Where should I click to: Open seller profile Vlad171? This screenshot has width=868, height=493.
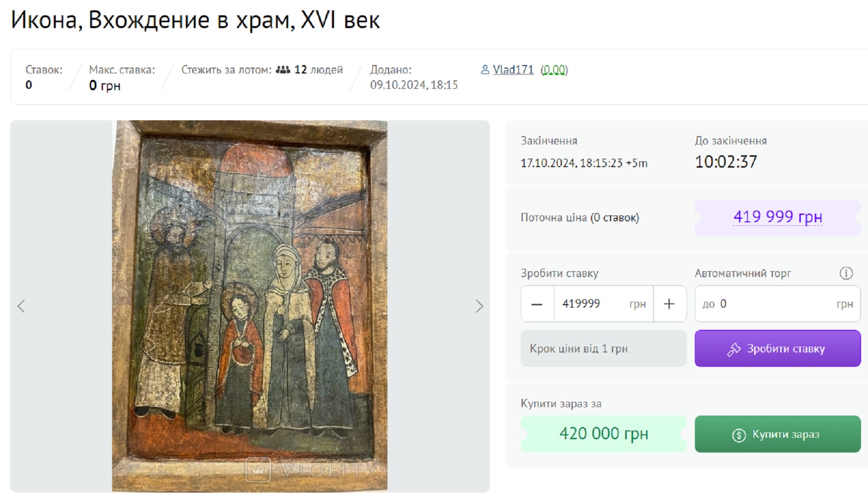click(x=513, y=70)
